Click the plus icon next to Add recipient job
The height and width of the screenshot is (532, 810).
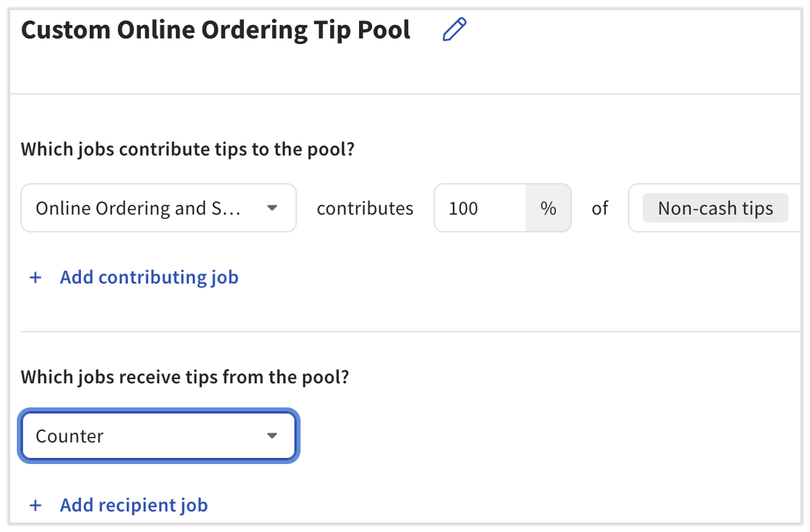(x=35, y=504)
